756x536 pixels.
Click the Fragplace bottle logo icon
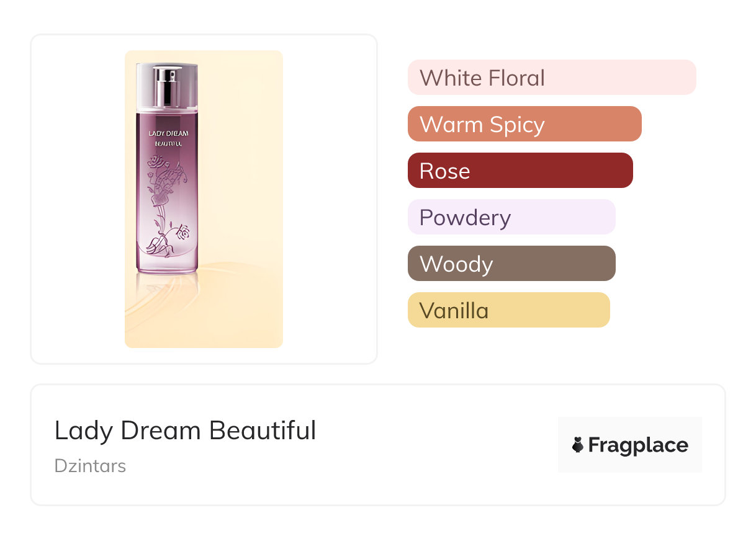coord(578,445)
